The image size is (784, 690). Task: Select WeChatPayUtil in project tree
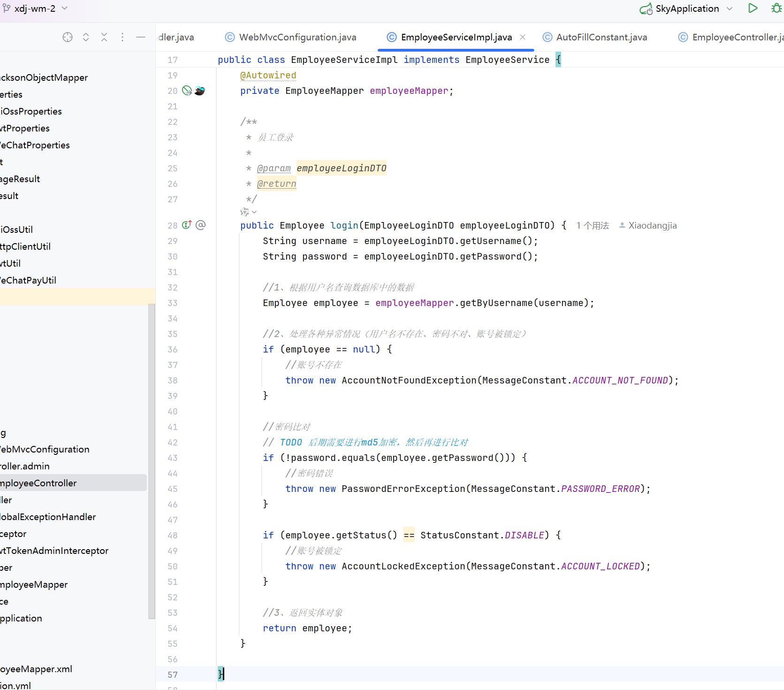pos(28,280)
